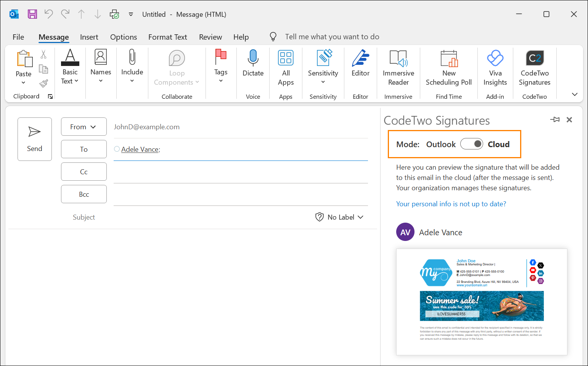Switch to the Message tab
Viewport: 588px width, 366px height.
[54, 37]
